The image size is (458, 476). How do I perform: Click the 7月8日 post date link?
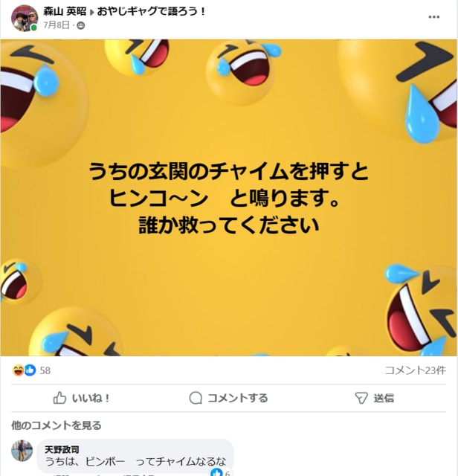[x=57, y=25]
